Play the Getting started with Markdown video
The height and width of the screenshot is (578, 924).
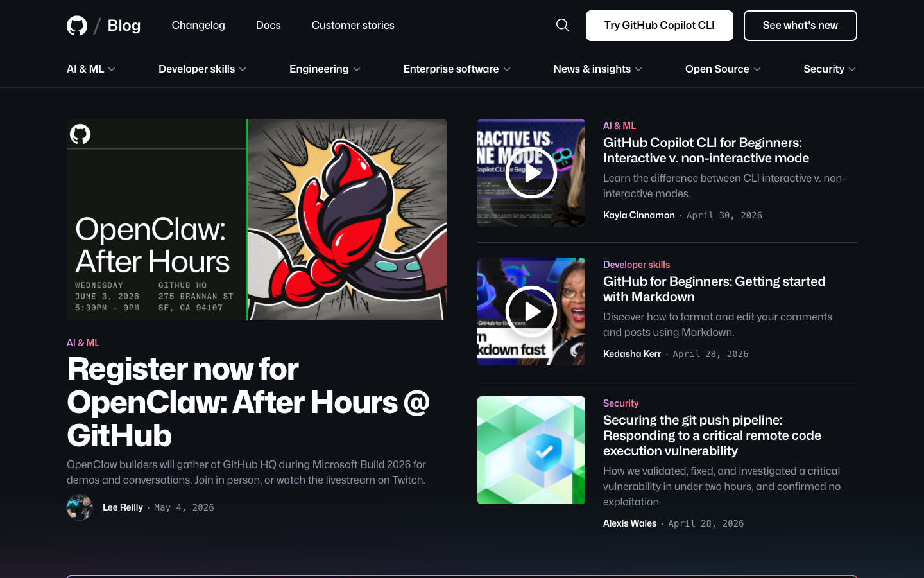click(531, 311)
